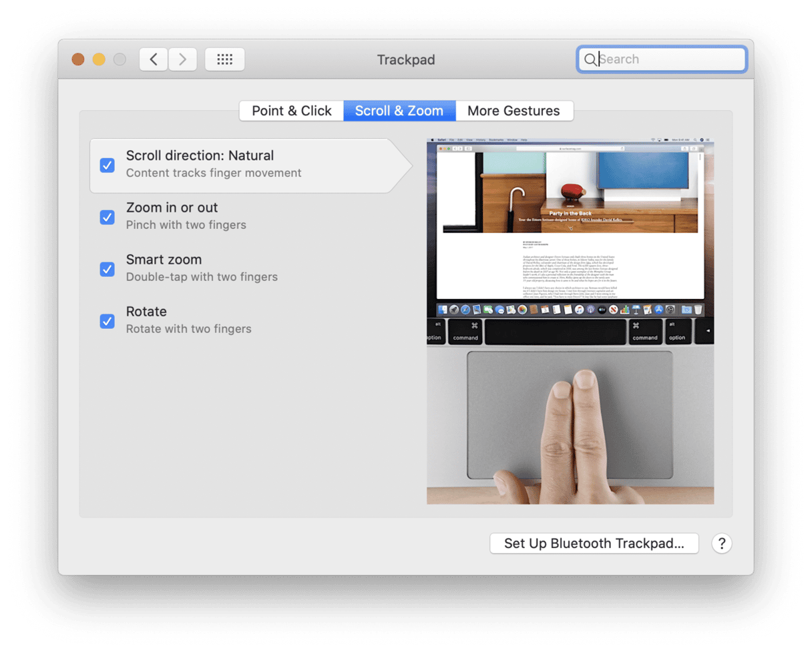Switch to the Point & Click tab
This screenshot has width=812, height=652.
291,111
